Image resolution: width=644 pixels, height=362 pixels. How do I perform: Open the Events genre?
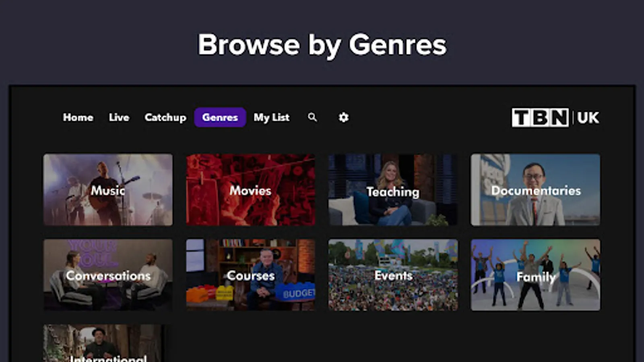(x=392, y=275)
